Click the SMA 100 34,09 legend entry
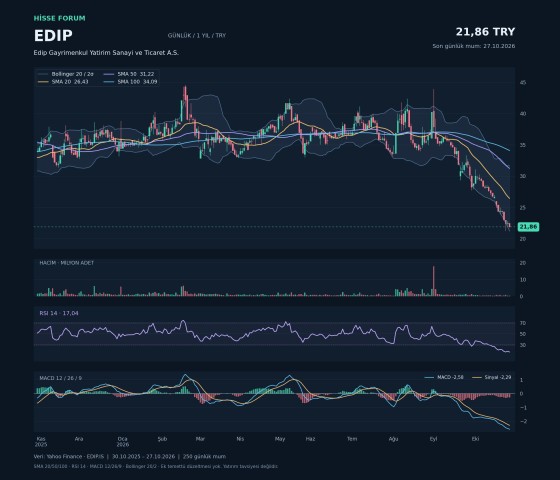Image resolution: width=560 pixels, height=480 pixels. 130,82
